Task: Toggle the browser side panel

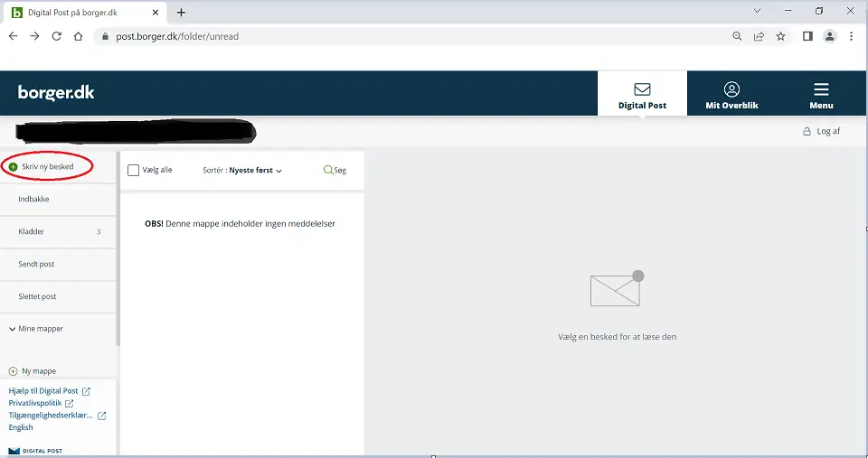Action: [807, 36]
